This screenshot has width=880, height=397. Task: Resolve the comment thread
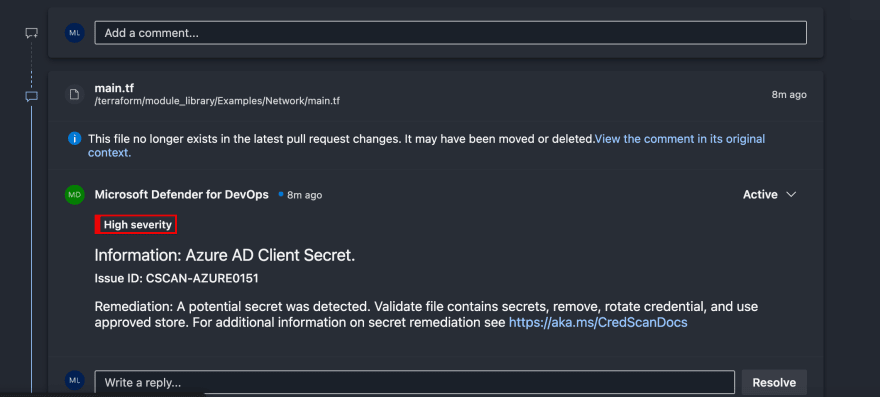[x=774, y=382]
